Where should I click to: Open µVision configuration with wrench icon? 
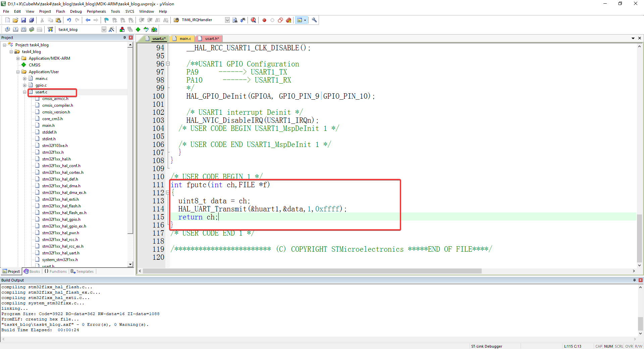[314, 20]
